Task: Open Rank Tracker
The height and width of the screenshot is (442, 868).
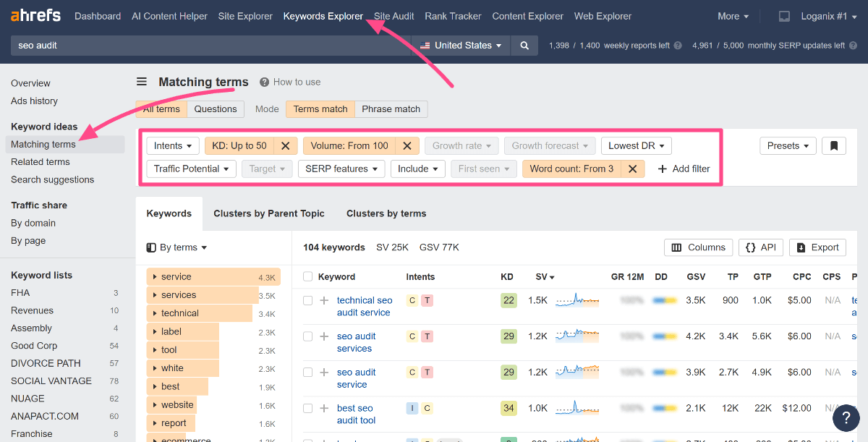Action: (x=453, y=16)
